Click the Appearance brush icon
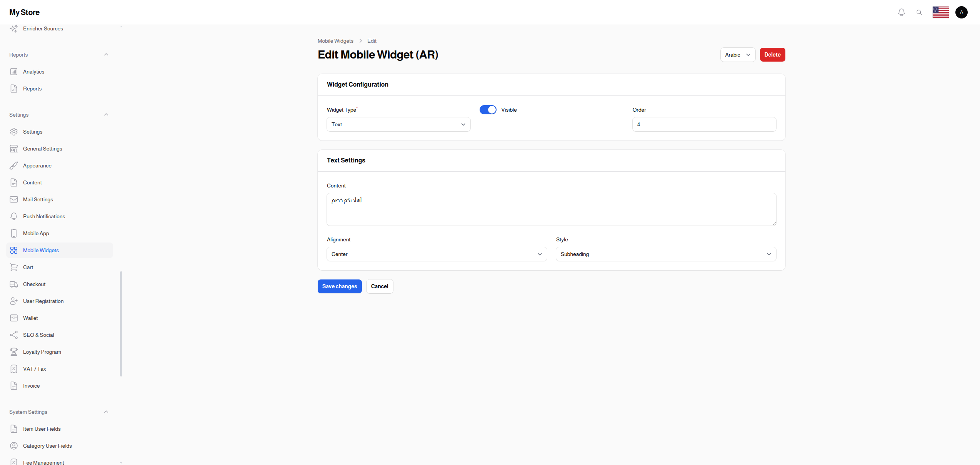The image size is (980, 465). [14, 166]
